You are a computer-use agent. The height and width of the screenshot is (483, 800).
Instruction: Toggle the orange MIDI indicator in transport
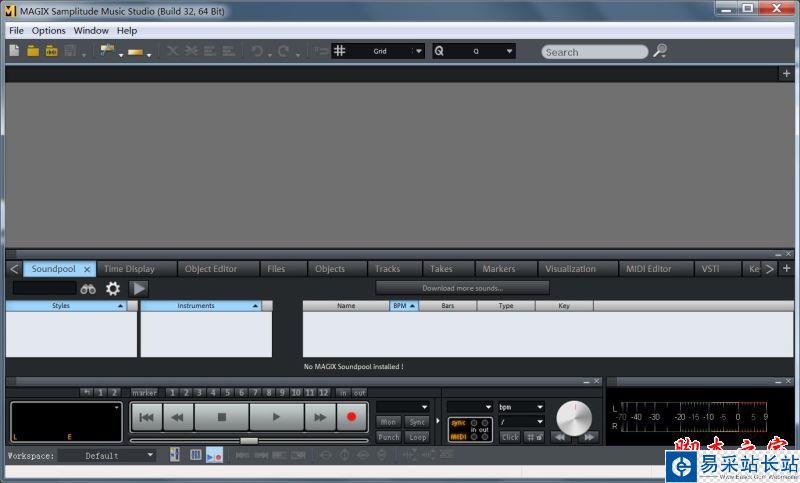tap(459, 437)
